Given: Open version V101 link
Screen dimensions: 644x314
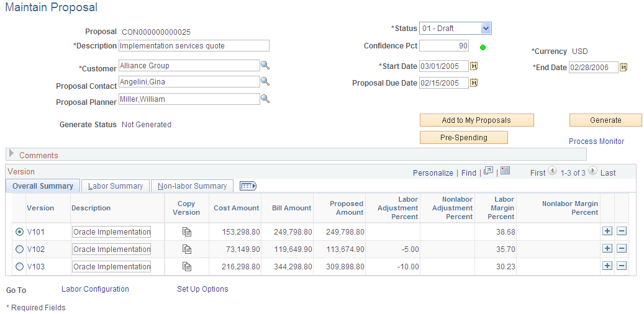Looking at the screenshot, I should 36,232.
